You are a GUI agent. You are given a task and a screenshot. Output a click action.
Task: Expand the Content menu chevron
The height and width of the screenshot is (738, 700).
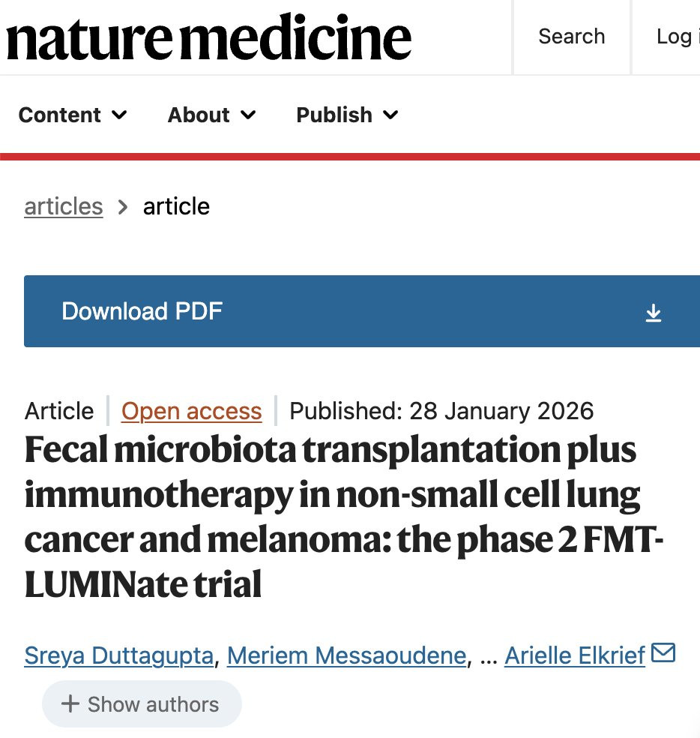coord(119,115)
